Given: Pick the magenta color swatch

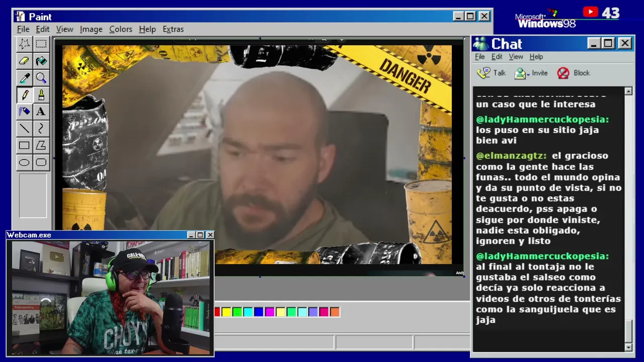Looking at the screenshot, I should click(270, 312).
